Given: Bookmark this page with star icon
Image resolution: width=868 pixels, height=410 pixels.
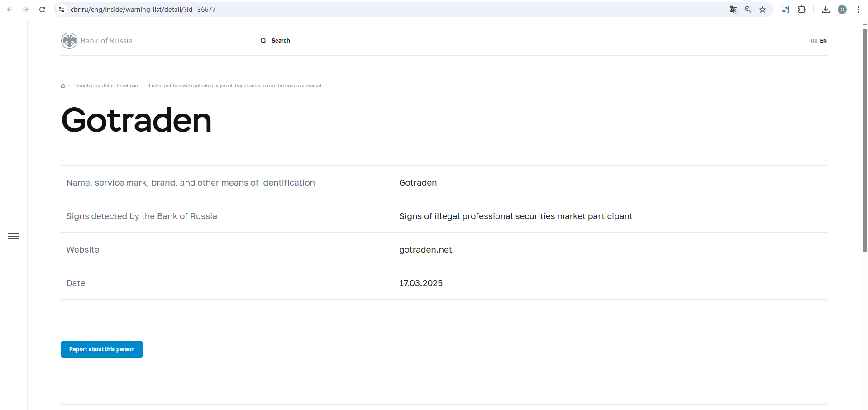Looking at the screenshot, I should pos(763,10).
